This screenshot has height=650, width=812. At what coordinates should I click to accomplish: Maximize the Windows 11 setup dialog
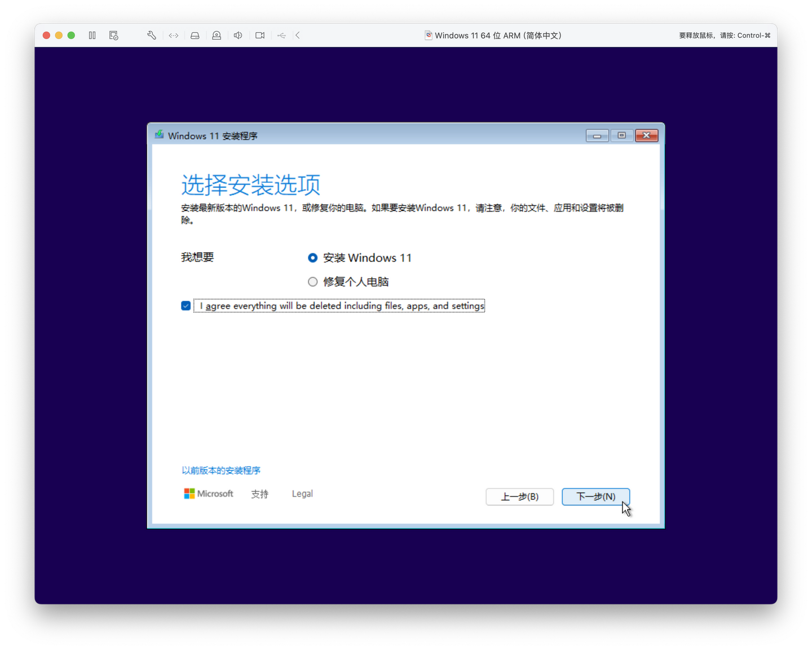click(622, 135)
